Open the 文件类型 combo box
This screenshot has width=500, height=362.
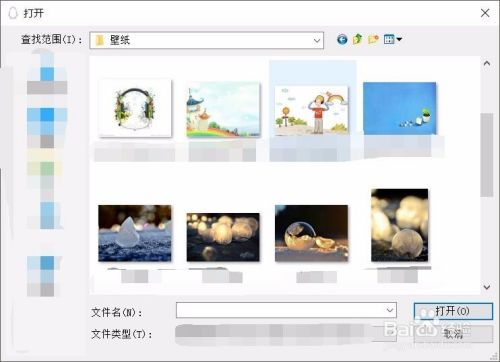point(286,334)
